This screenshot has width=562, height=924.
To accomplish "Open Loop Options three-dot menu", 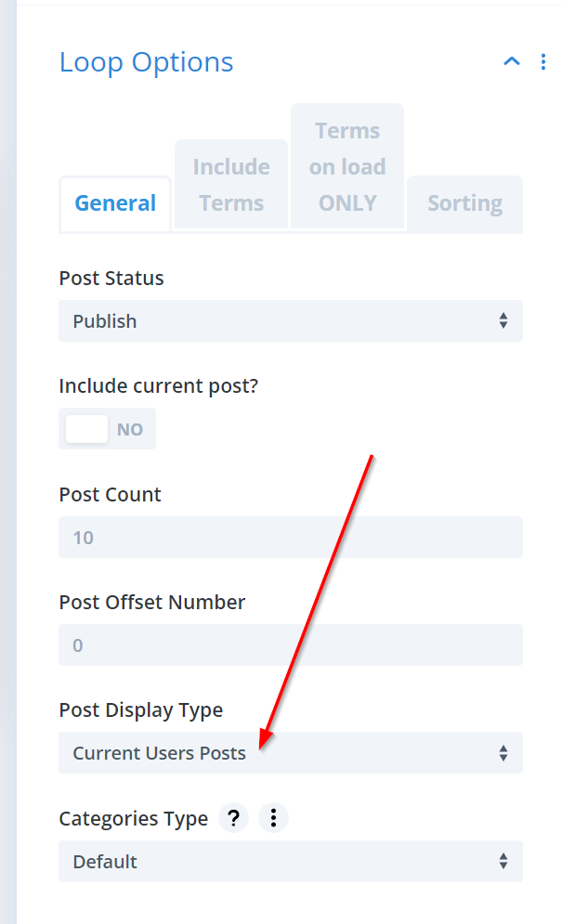I will [543, 62].
